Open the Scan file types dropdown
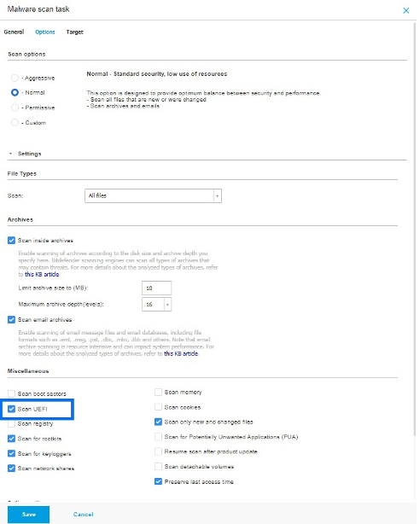 (153, 195)
